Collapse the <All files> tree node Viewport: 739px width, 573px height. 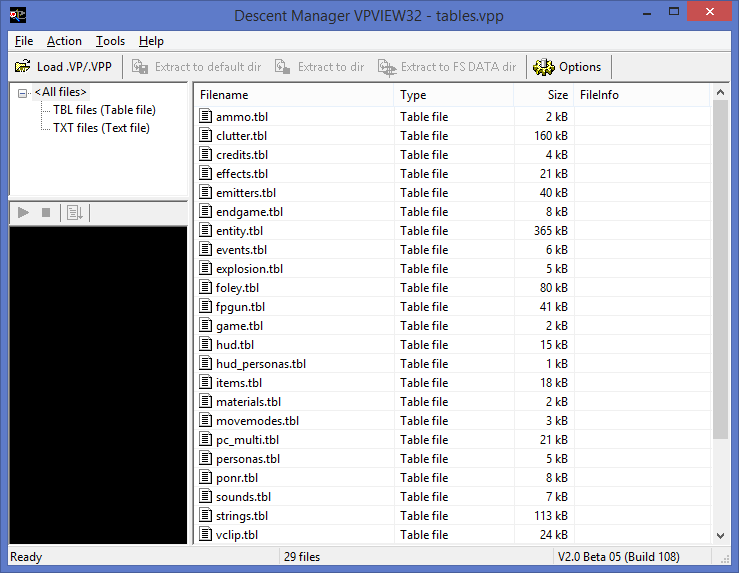click(22, 93)
